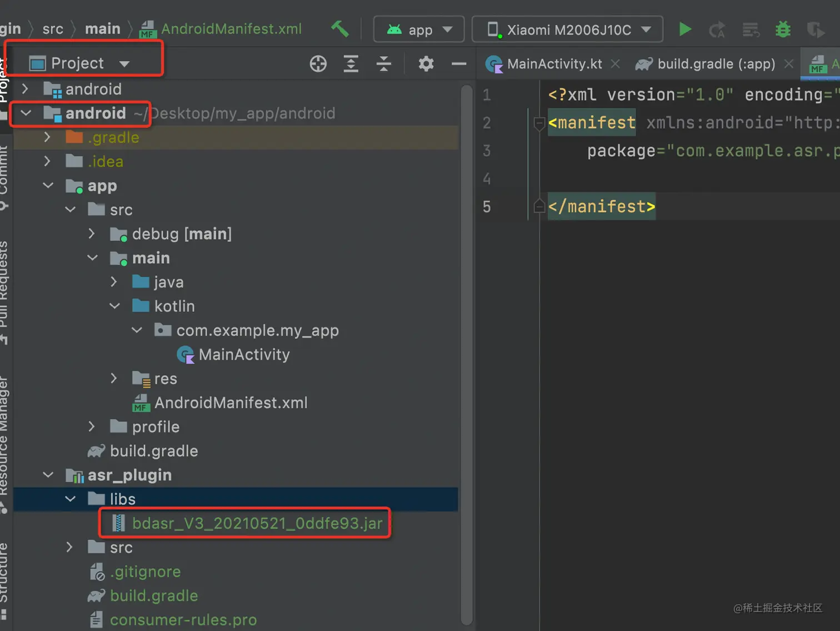This screenshot has width=840, height=631.
Task: Open the app run configuration dropdown
Action: pos(419,29)
